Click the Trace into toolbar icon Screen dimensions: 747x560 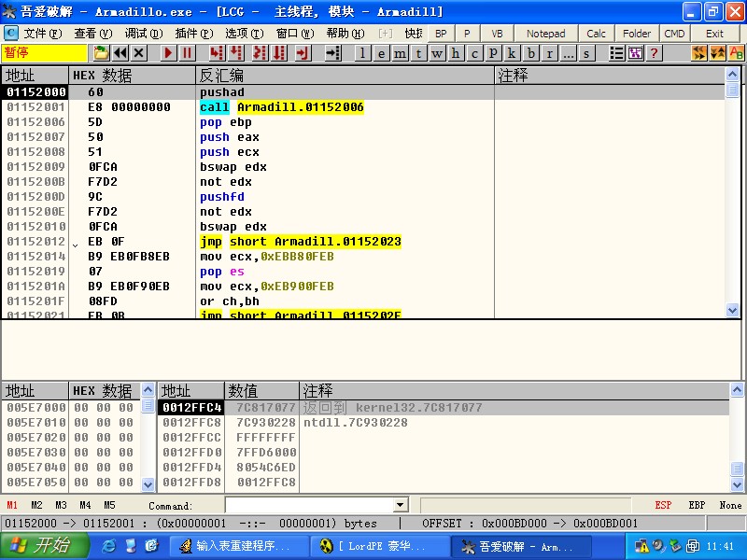260,53
